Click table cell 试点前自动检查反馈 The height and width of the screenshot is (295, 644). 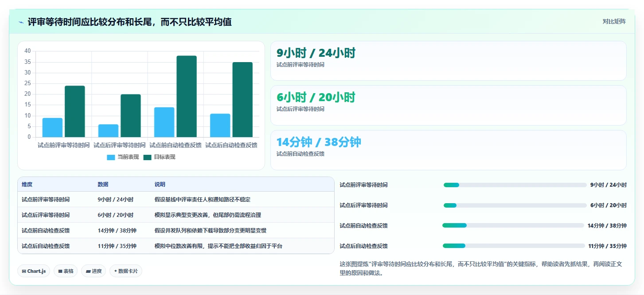[46, 230]
